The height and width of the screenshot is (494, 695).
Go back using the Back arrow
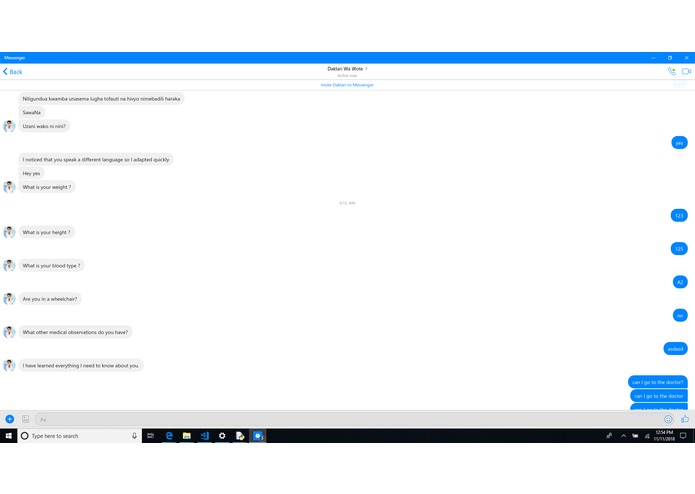12,72
